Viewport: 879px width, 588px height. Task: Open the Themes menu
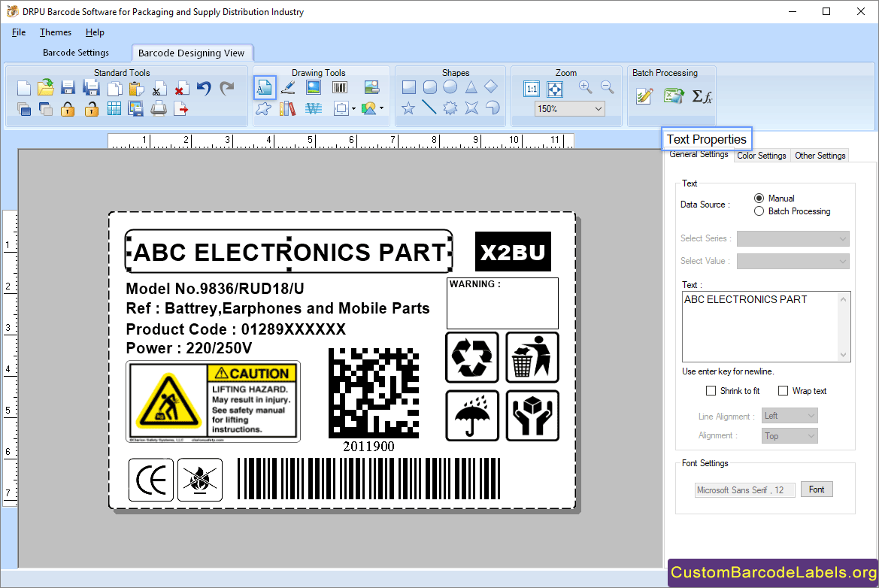click(x=56, y=32)
